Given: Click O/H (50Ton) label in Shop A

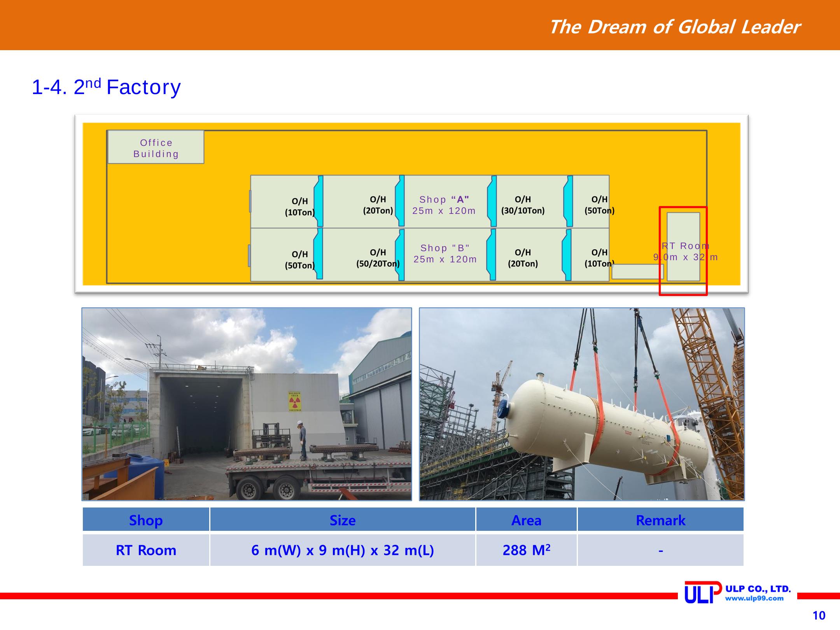Looking at the screenshot, I should coord(600,205).
